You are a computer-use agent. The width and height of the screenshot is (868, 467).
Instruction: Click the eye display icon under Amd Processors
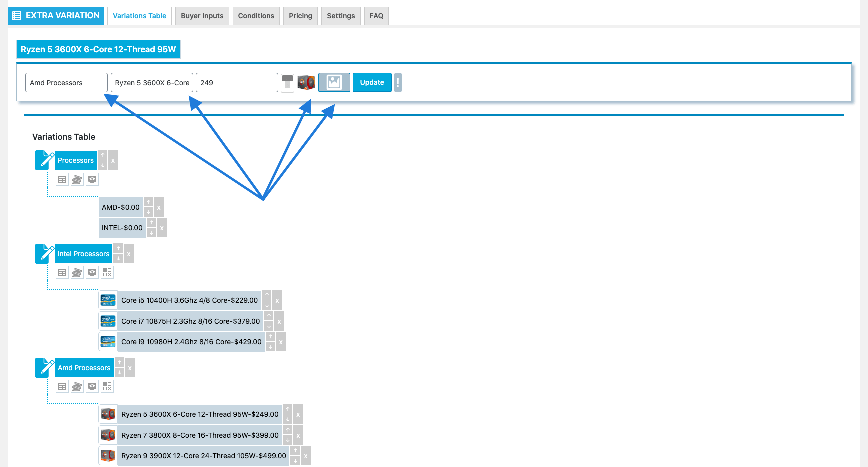(x=92, y=386)
